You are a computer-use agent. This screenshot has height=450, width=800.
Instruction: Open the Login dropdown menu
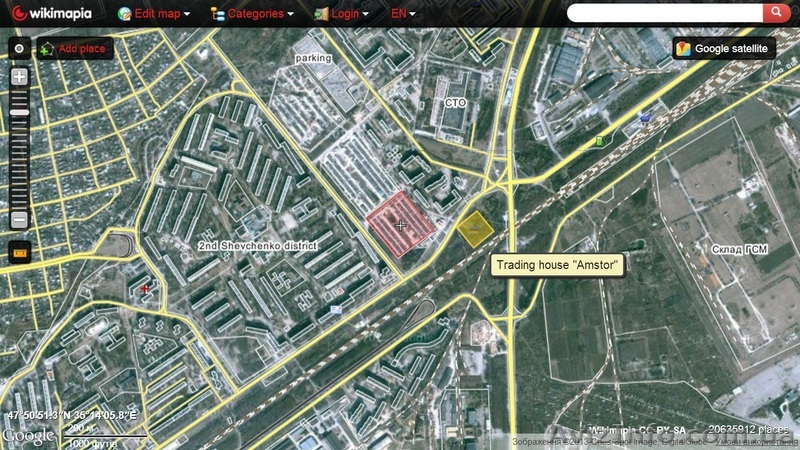341,14
